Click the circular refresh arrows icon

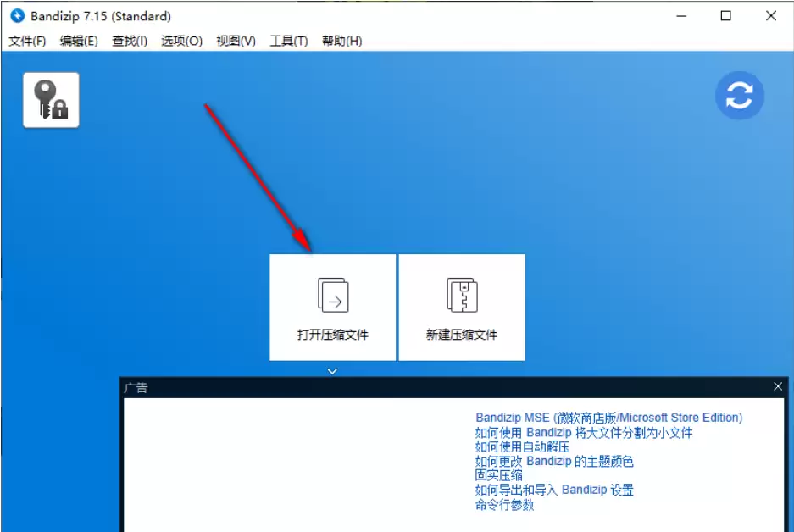click(x=739, y=95)
